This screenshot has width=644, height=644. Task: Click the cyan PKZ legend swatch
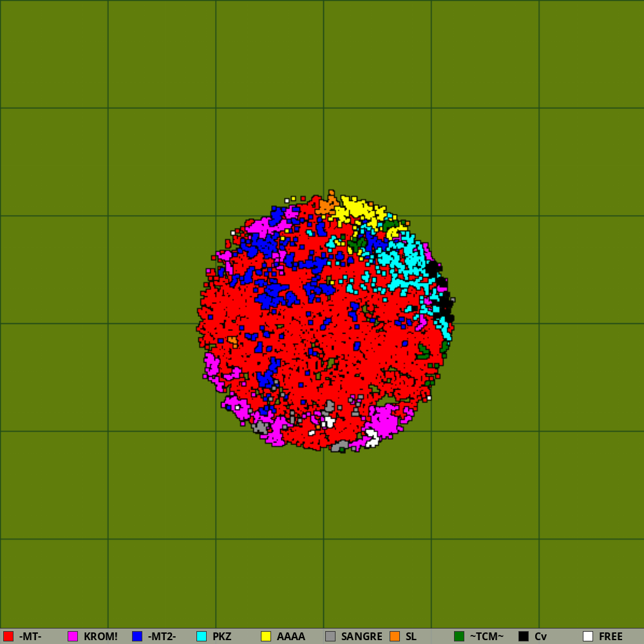[202, 636]
